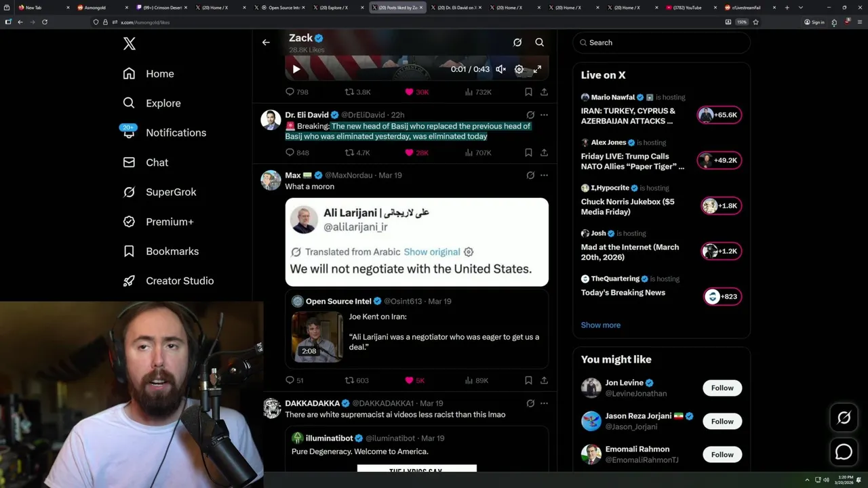The height and width of the screenshot is (488, 868).
Task: Click the X logo in sidebar
Action: tap(129, 44)
